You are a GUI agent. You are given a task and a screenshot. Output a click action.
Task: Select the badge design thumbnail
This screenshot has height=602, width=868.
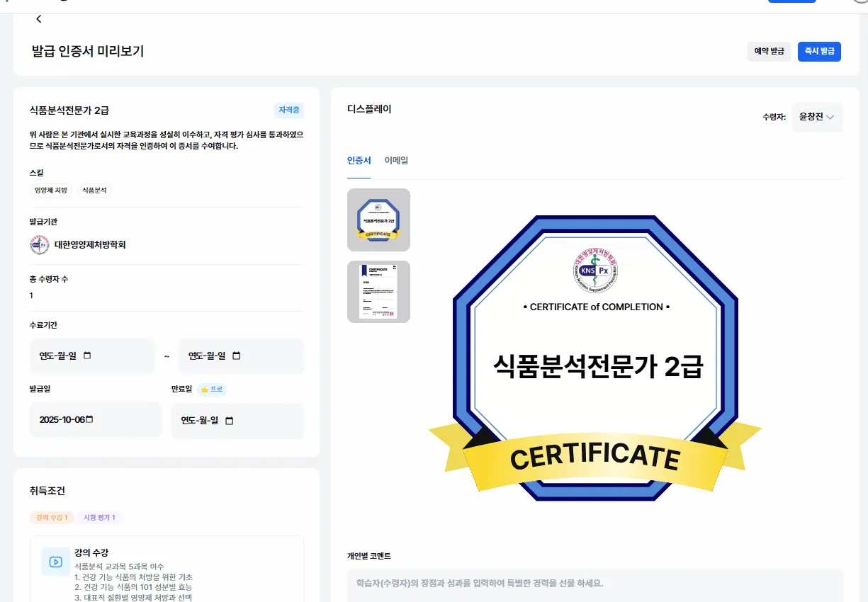(378, 220)
